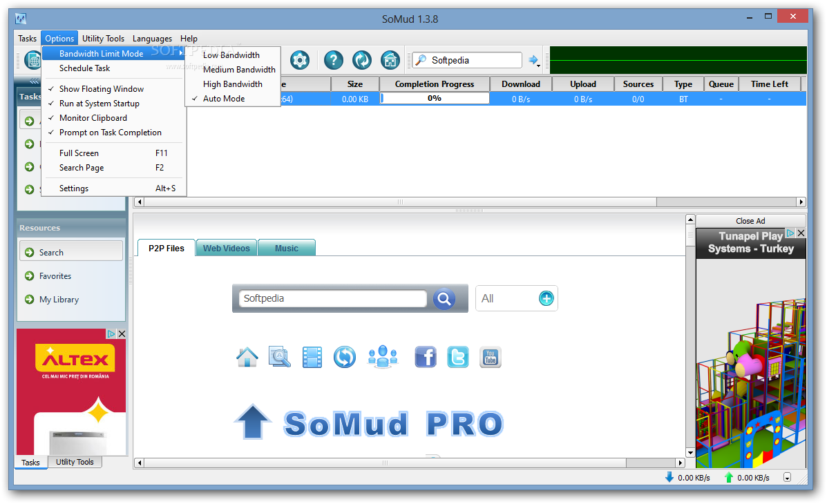Screen dimensions: 827x504
Task: Open the Tasks menu
Action: (x=28, y=39)
